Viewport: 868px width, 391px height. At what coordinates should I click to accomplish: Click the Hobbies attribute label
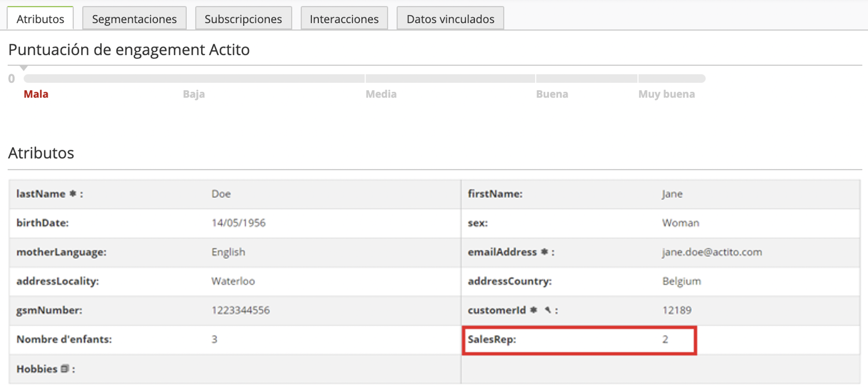pyautogui.click(x=37, y=369)
